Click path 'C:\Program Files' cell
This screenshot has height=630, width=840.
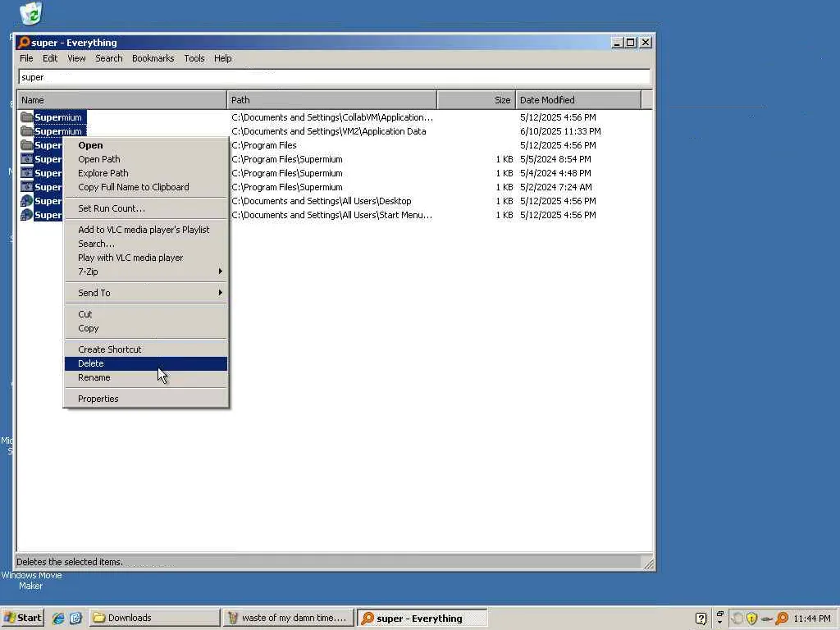tap(264, 145)
